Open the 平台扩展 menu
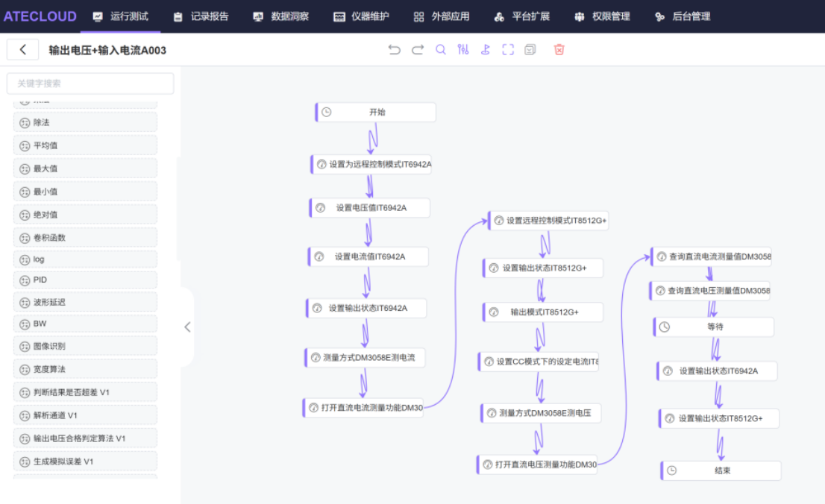825x504 pixels. [x=522, y=16]
